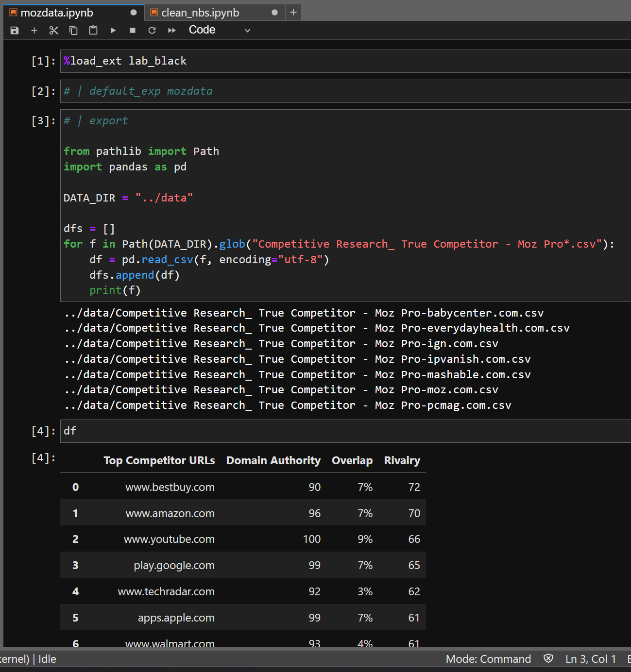Click Domain Authority value 100
The width and height of the screenshot is (631, 672).
click(312, 539)
